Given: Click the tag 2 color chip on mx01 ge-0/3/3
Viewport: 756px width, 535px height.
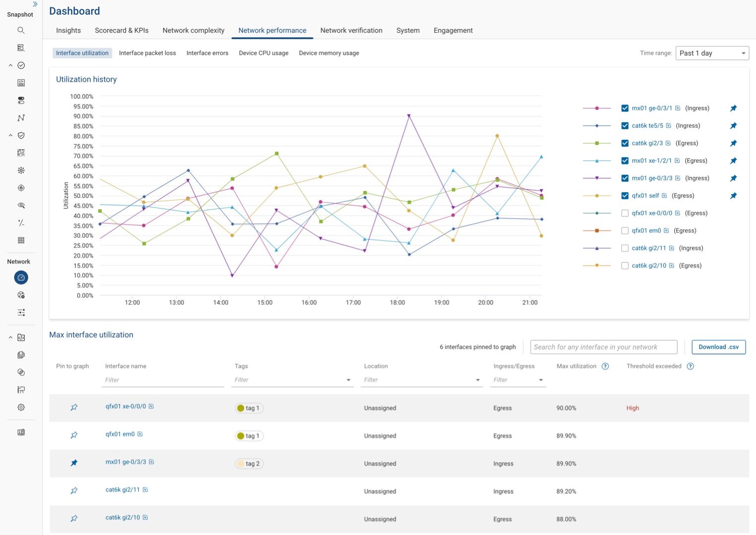Looking at the screenshot, I should point(240,463).
